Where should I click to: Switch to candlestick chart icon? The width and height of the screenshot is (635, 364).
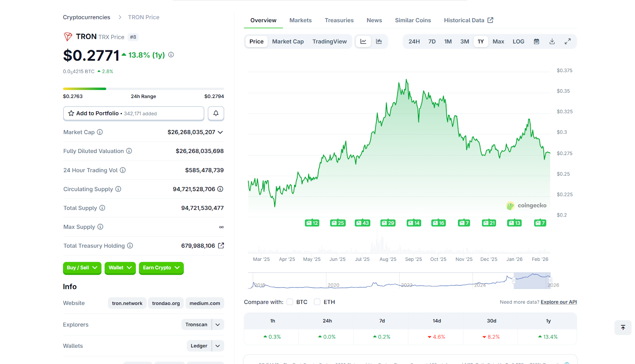tap(379, 41)
